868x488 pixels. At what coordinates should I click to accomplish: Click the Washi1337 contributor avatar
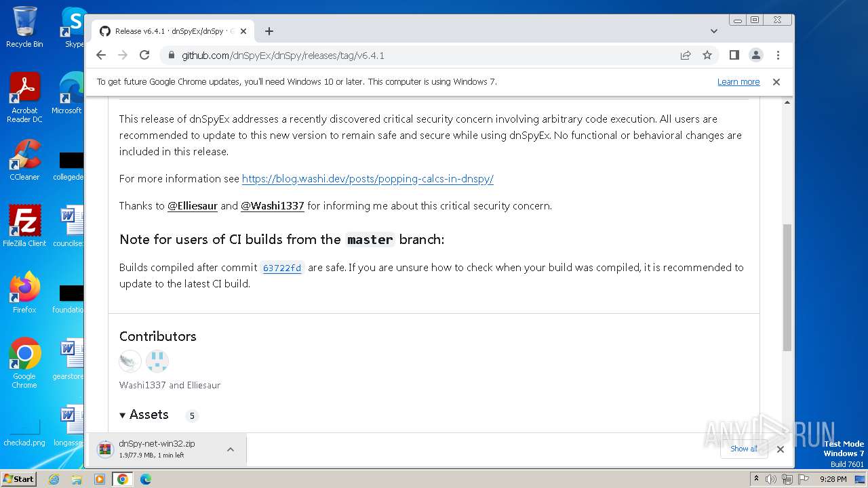pyautogui.click(x=130, y=361)
